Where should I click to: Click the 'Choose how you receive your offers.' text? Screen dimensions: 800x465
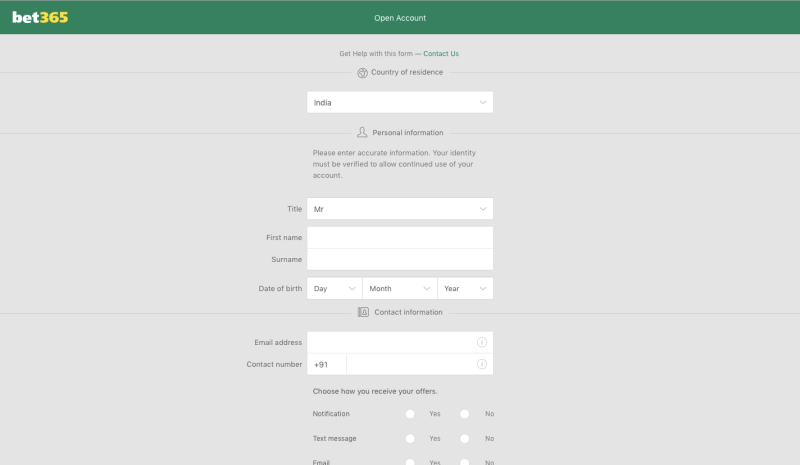(x=375, y=391)
